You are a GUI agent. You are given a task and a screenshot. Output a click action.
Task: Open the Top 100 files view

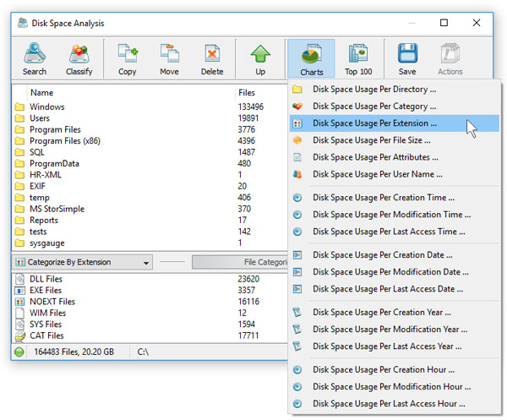tap(358, 59)
